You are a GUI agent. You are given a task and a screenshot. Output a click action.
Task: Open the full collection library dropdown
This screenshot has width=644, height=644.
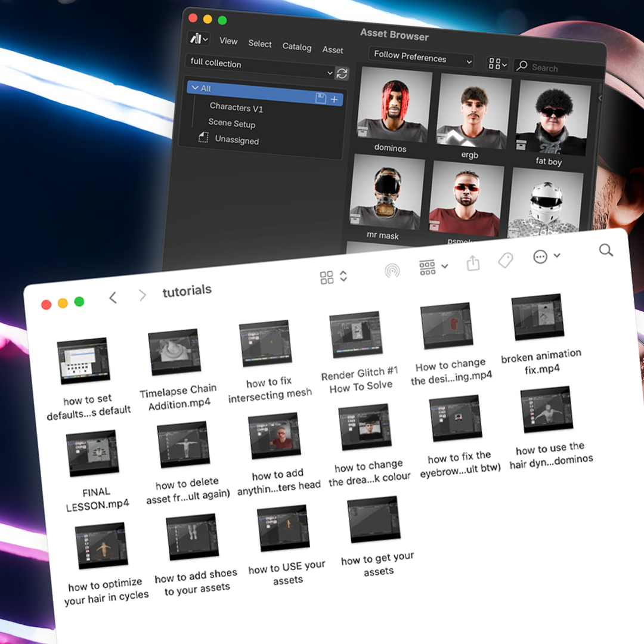pos(261,67)
